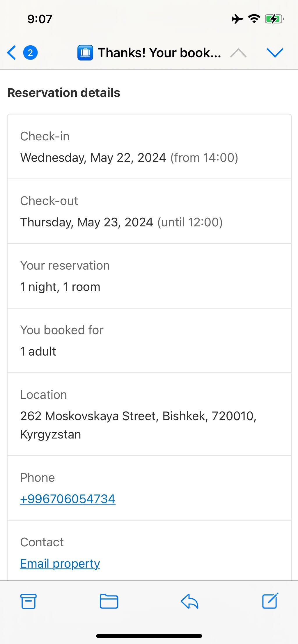Tap the 1 night, 1 room reservation row

[x=149, y=276]
